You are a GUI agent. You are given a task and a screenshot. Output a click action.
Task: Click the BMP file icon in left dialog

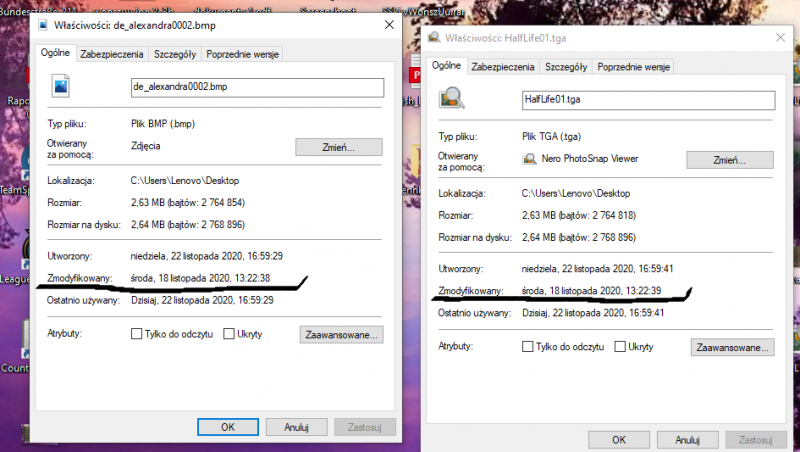pos(59,88)
